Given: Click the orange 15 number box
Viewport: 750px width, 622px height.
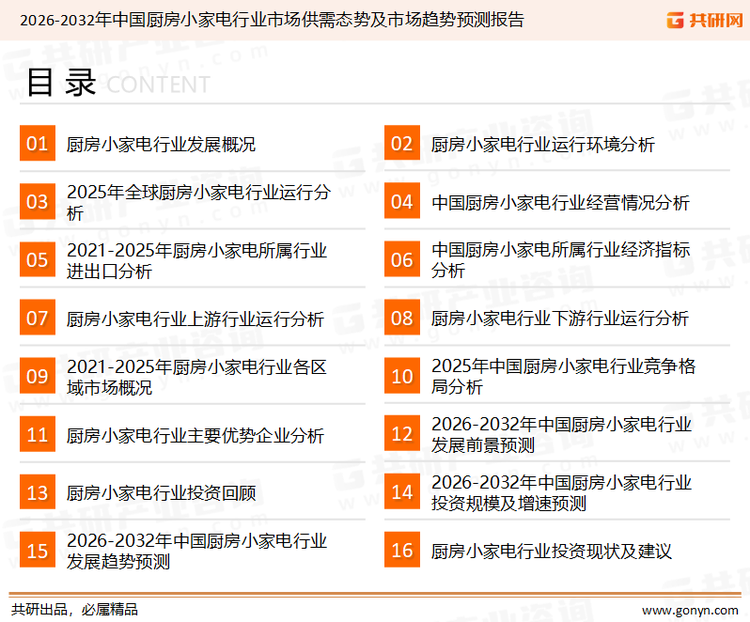Looking at the screenshot, I should 37,550.
